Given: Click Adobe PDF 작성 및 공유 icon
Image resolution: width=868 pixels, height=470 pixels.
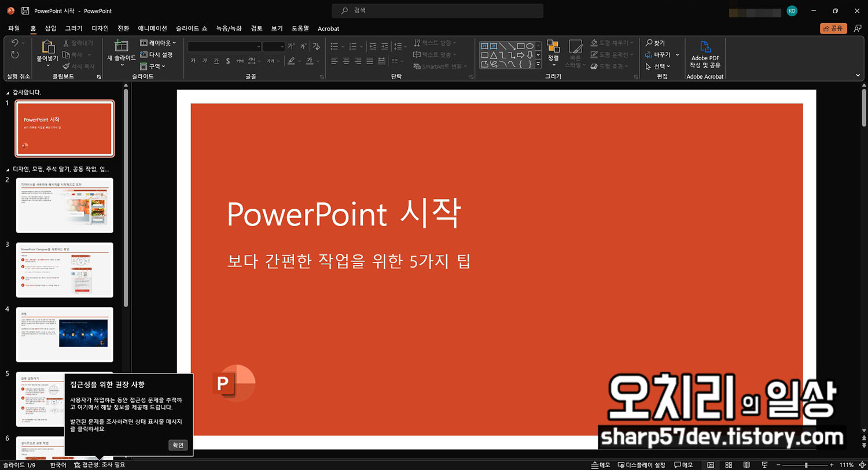Looking at the screenshot, I should (705, 54).
